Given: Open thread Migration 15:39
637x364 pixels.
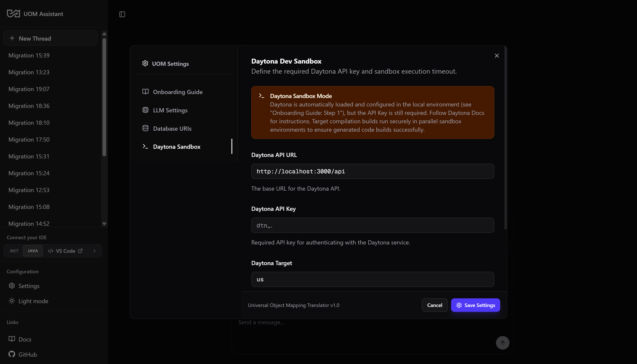Looking at the screenshot, I should [51, 55].
